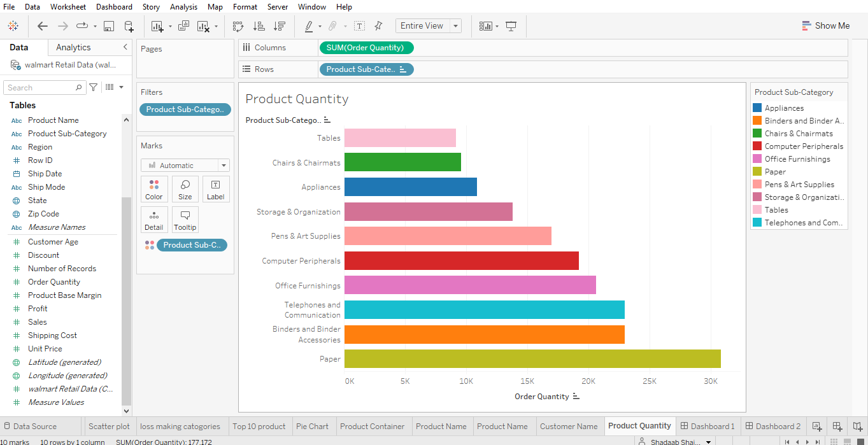868x445 pixels.
Task: Click the New Data Source icon
Action: (x=129, y=26)
